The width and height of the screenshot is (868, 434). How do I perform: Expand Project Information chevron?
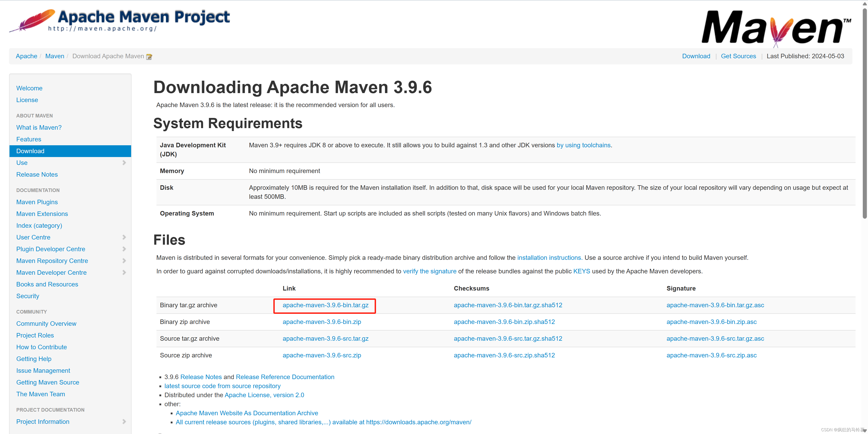(x=124, y=422)
